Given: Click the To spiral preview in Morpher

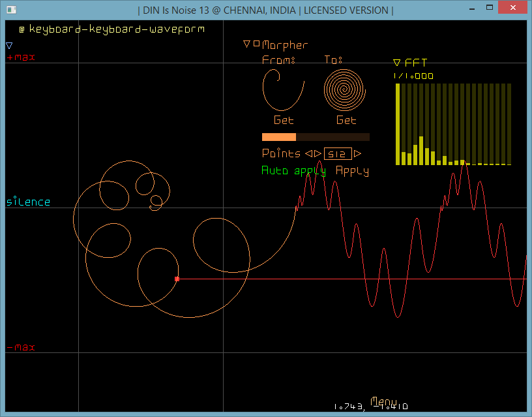Looking at the screenshot, I should 344,89.
